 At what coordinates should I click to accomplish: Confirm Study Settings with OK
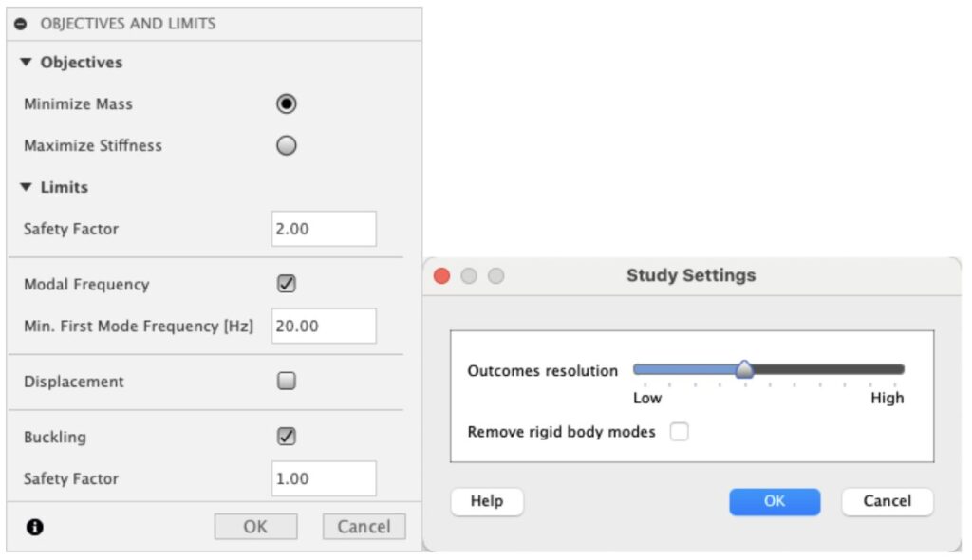[775, 501]
